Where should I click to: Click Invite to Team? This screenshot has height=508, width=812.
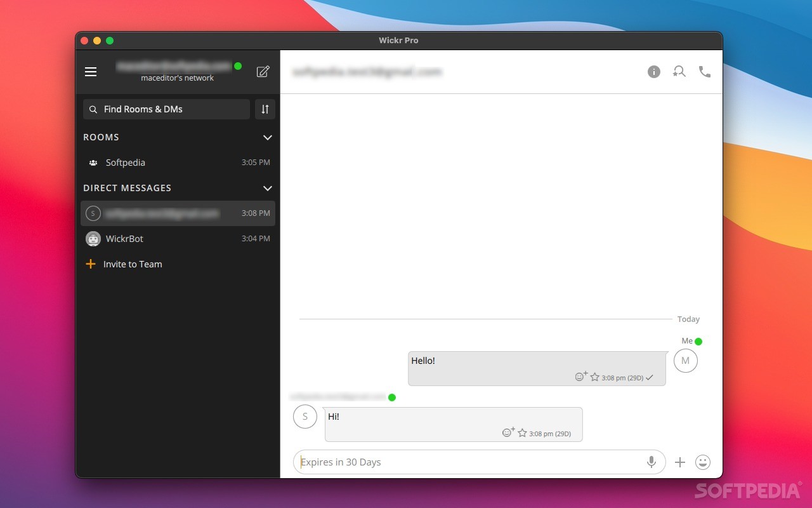[x=133, y=264]
